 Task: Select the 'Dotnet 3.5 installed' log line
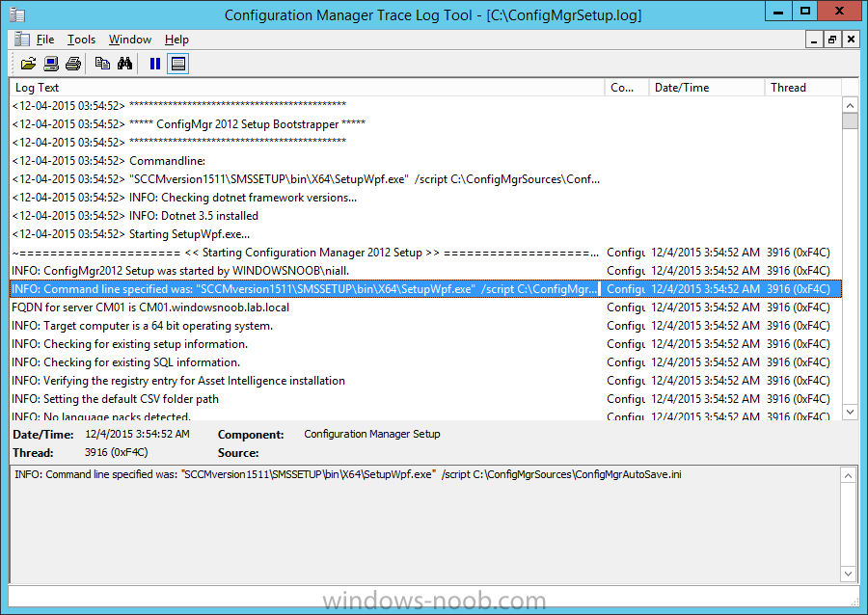click(x=426, y=216)
